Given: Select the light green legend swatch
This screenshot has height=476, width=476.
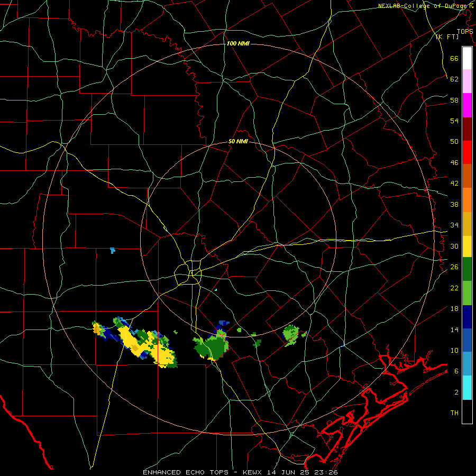Looking at the screenshot, I should 467,293.
